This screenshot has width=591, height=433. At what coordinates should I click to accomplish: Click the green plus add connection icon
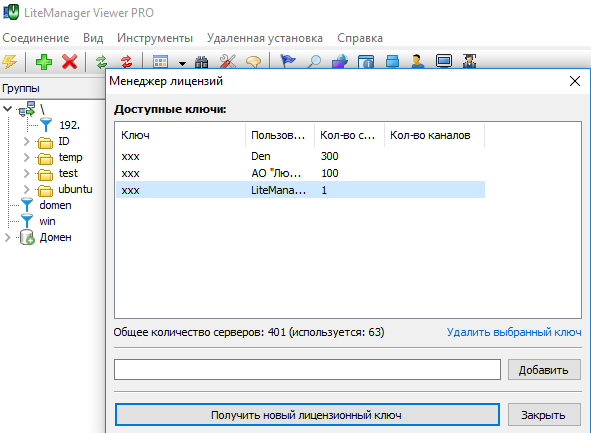(44, 62)
